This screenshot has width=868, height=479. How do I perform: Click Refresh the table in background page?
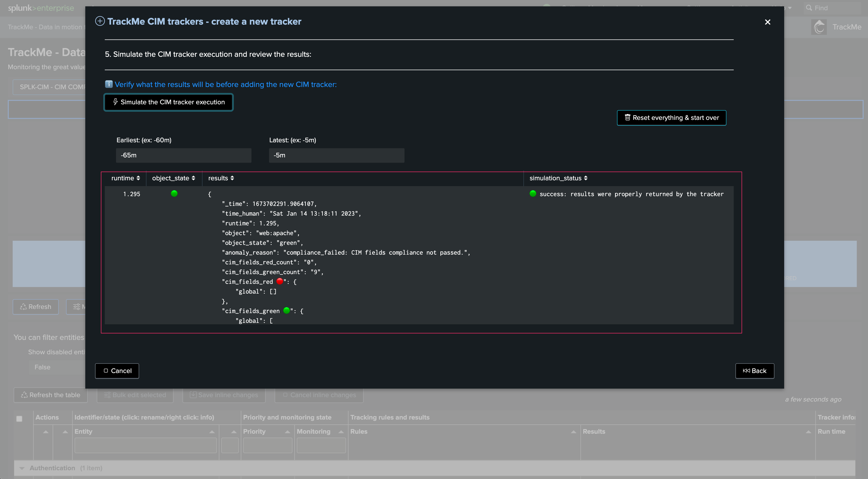[x=50, y=395]
